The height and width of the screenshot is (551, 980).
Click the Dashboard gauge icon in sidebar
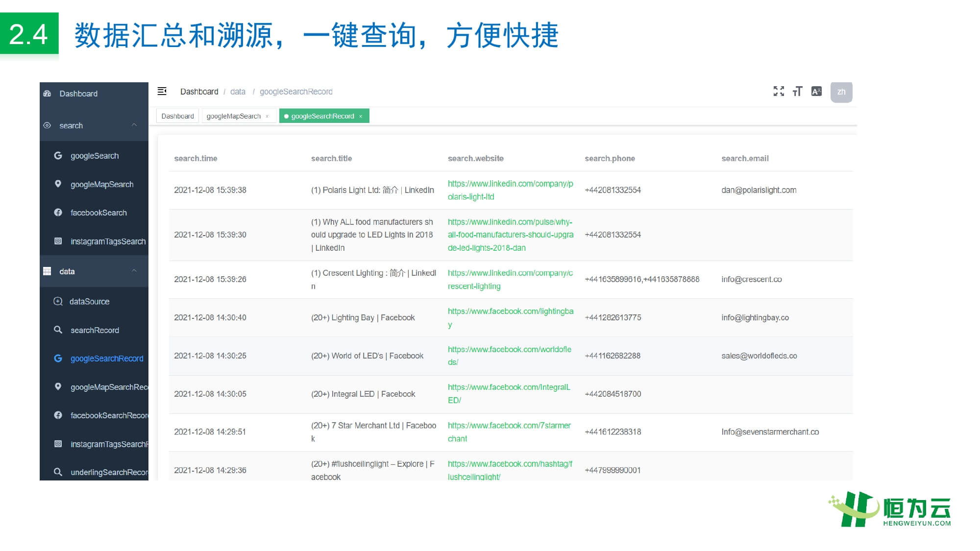[47, 94]
